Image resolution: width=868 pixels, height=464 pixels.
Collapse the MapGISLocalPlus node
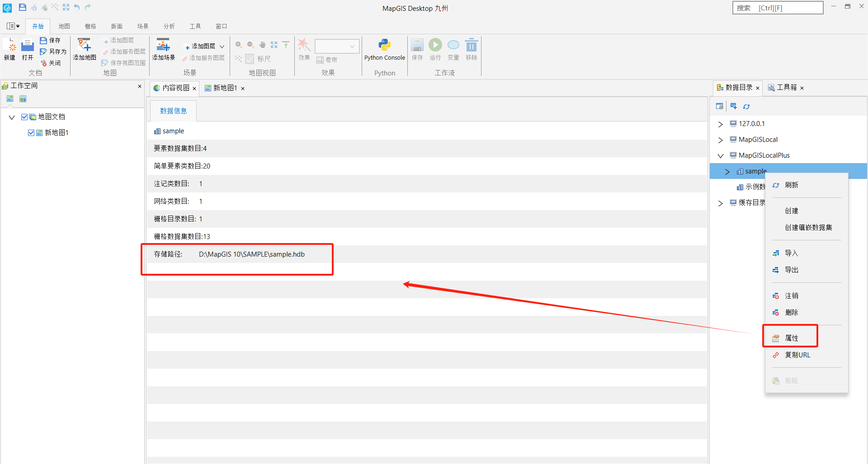(x=721, y=156)
